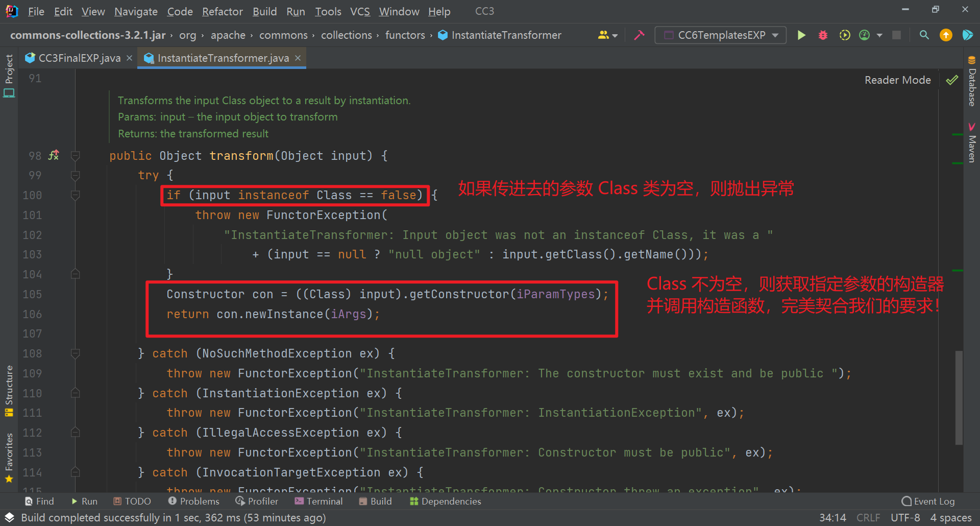980x526 pixels.
Task: Toggle the Structure tool window
Action: pos(9,387)
